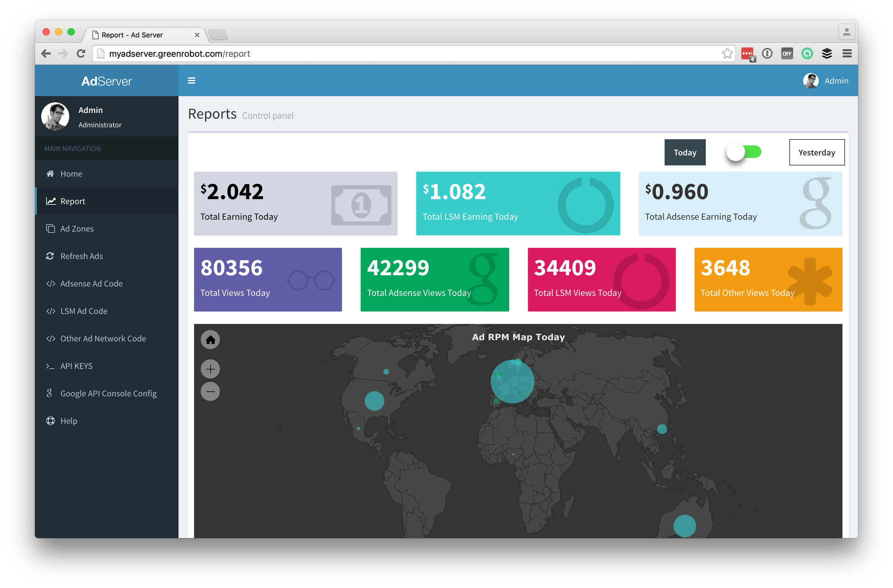
Task: Select the Today button
Action: (685, 152)
